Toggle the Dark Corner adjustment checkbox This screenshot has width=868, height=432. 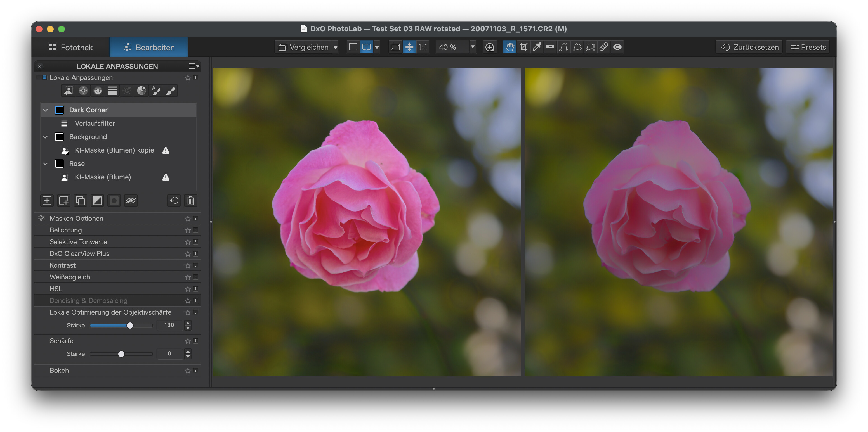59,110
